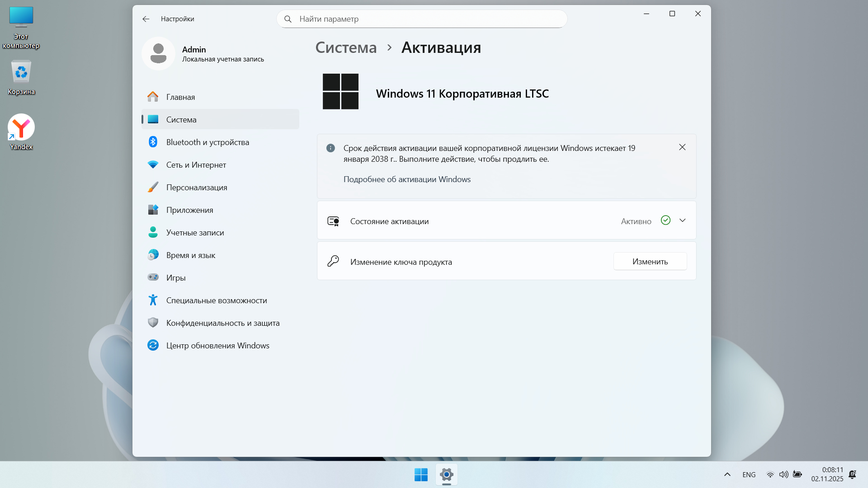The width and height of the screenshot is (868, 488).
Task: Open Windows Update sync icon
Action: (153, 345)
